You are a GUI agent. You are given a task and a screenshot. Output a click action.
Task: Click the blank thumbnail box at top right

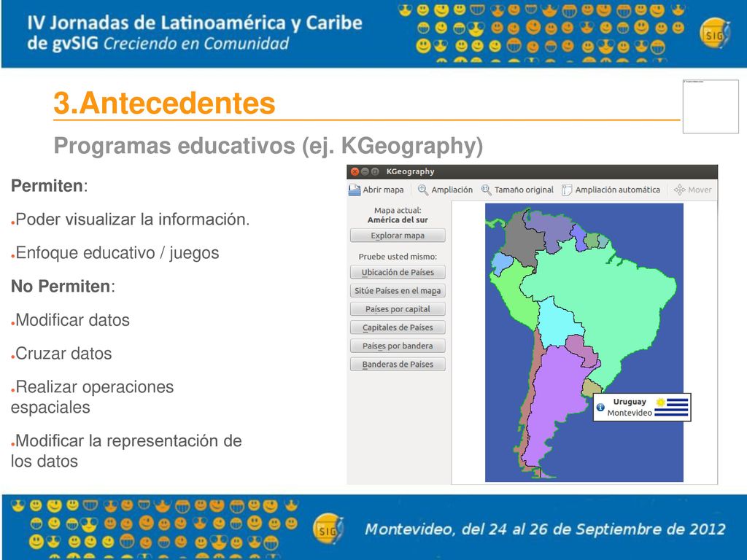point(711,106)
